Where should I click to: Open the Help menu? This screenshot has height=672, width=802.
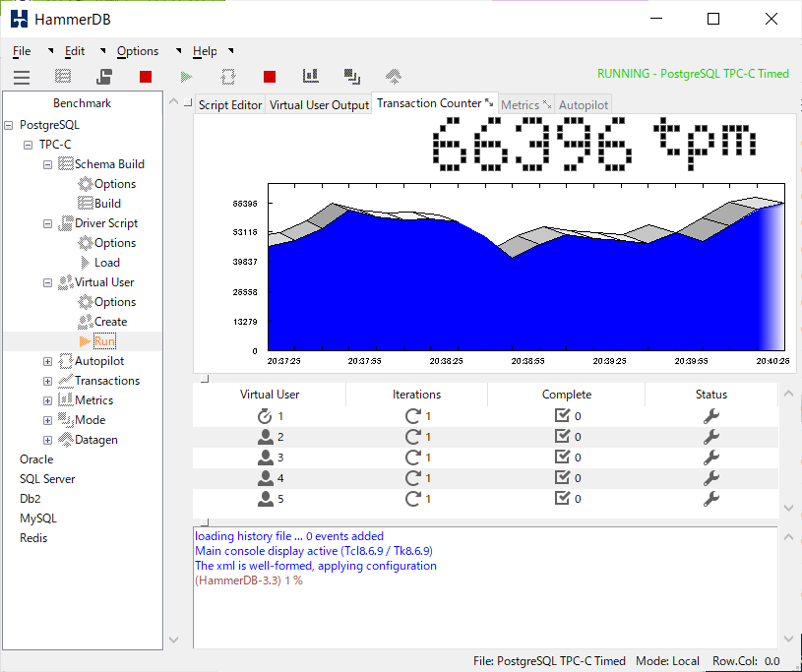click(x=205, y=51)
